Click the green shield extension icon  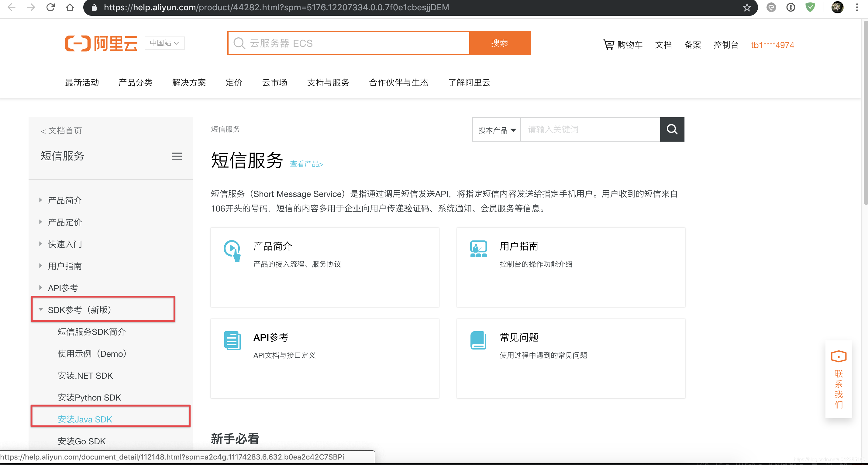point(810,7)
